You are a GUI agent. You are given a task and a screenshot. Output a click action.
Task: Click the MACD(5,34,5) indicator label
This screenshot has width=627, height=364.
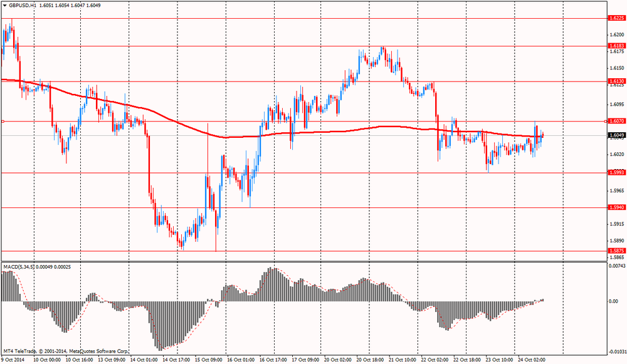(19, 266)
